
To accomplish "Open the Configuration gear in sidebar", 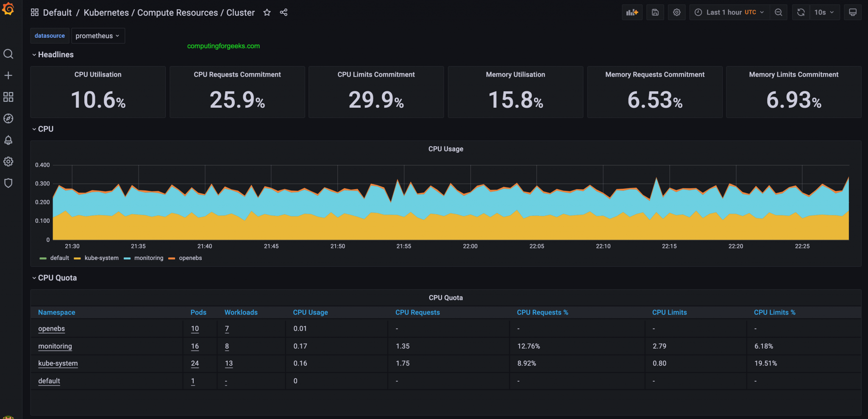I will 8,162.
